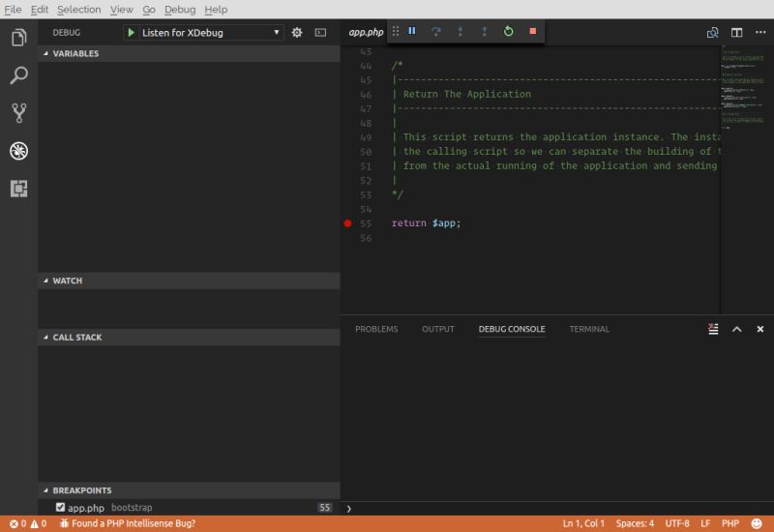Change indentation via Spaces: 4

[635, 523]
